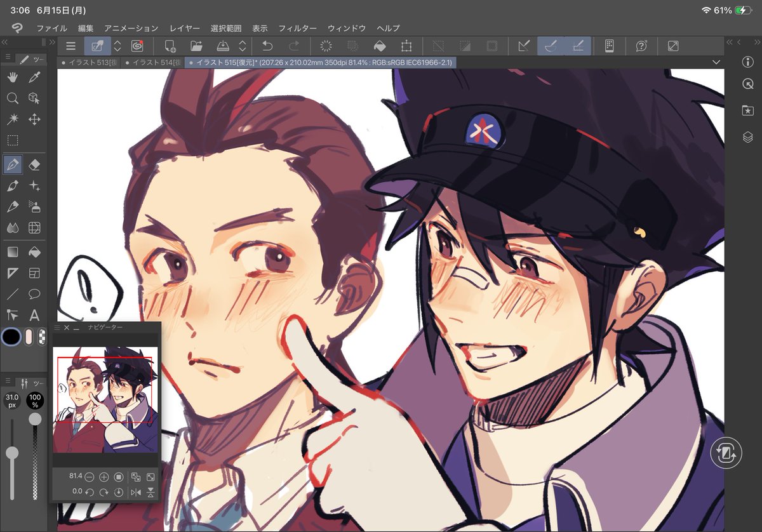Select the Auto select magic wand tool

click(12, 119)
